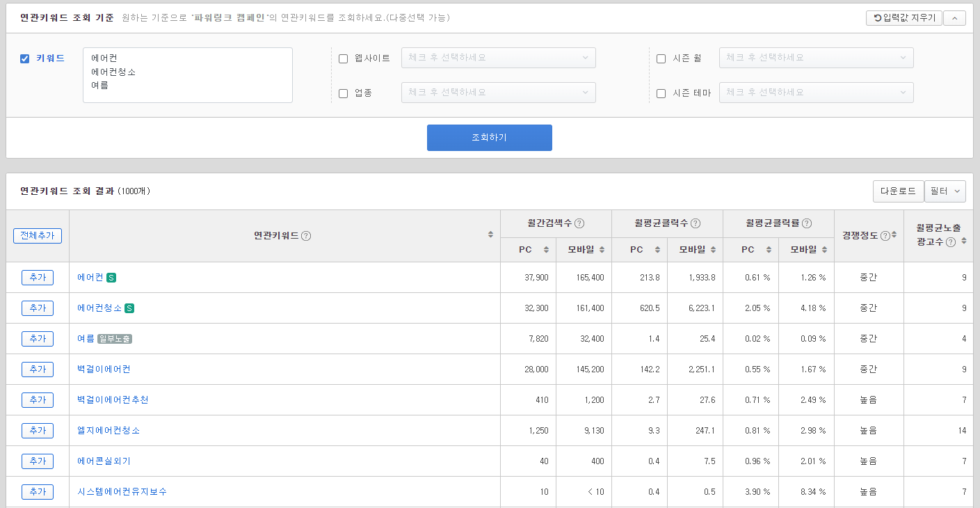This screenshot has height=508, width=980.
Task: Click green S badge next to 에어컨청소
Action: click(129, 308)
